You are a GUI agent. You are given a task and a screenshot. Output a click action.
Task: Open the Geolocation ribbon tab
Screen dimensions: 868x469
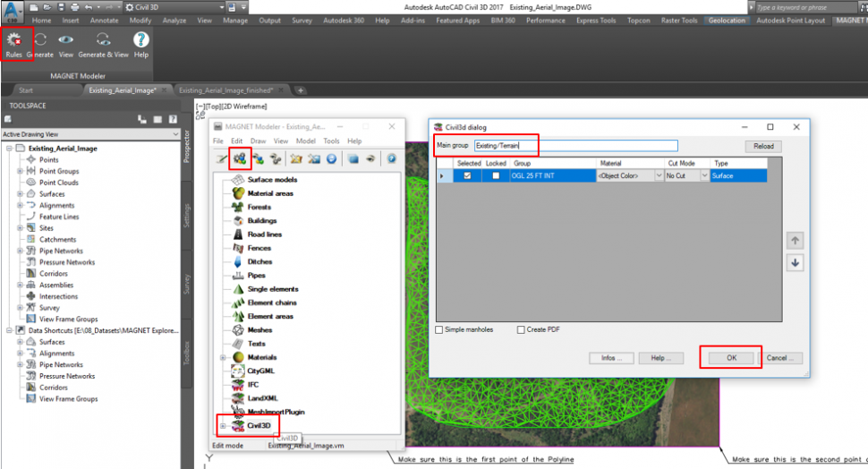point(727,20)
